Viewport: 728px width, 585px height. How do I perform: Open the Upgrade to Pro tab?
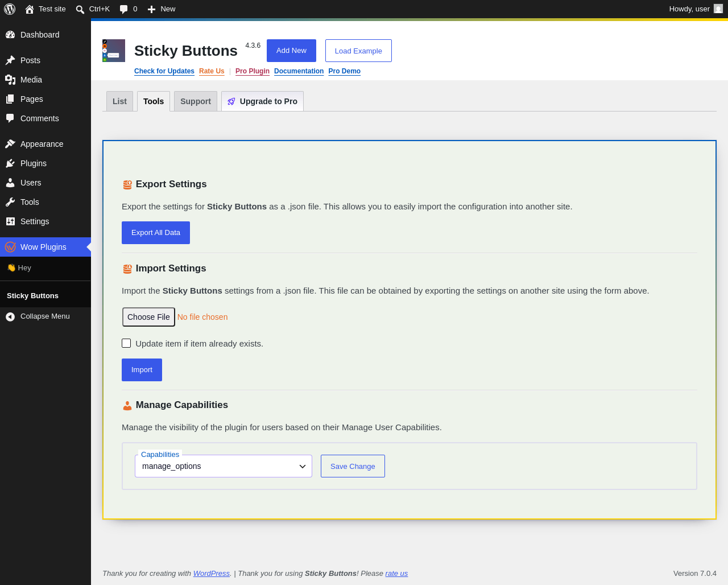coord(262,101)
